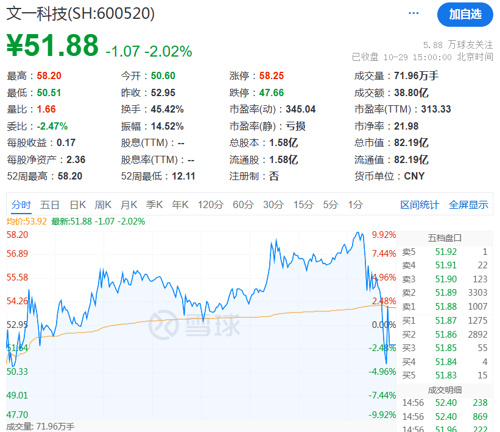Click the intraday price chart peak area
This screenshot has height=432, width=500.
(x=359, y=234)
